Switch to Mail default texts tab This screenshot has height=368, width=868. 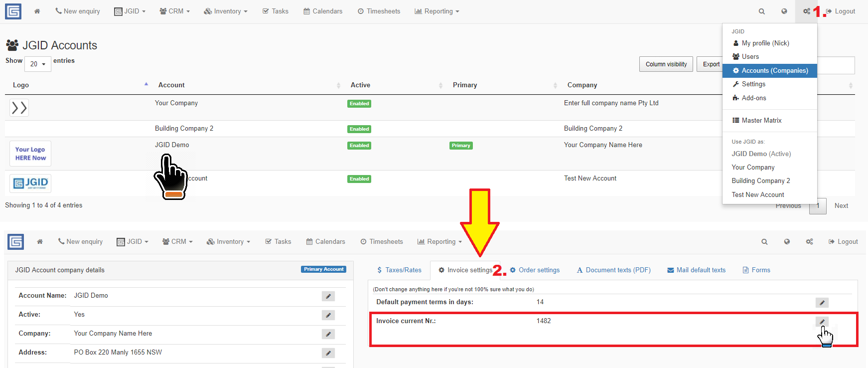coord(696,270)
